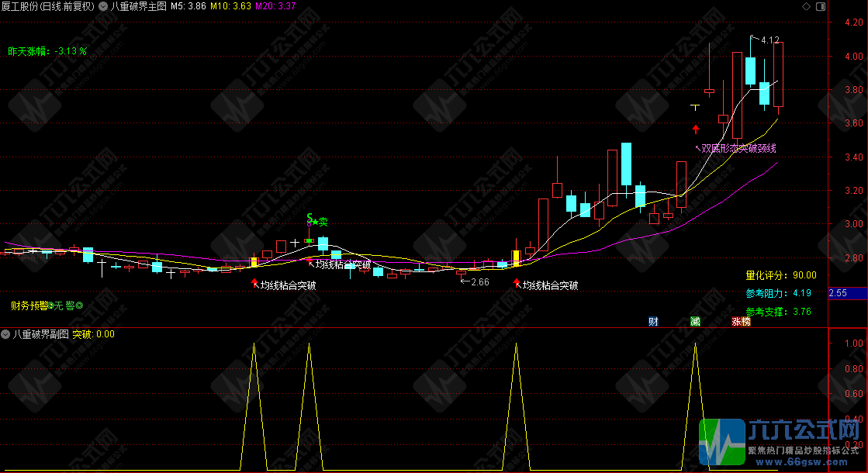The width and height of the screenshot is (868, 473).
Task: Click the green S sell signal marker
Action: coord(310,219)
